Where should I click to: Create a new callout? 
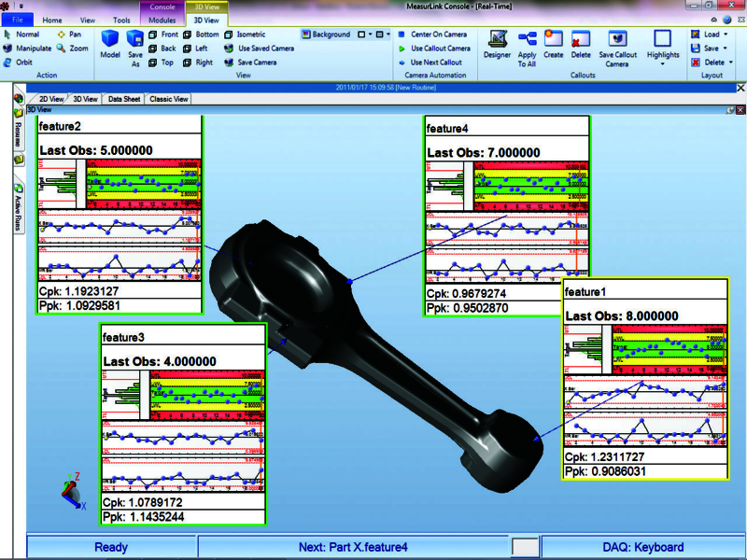coord(553,46)
